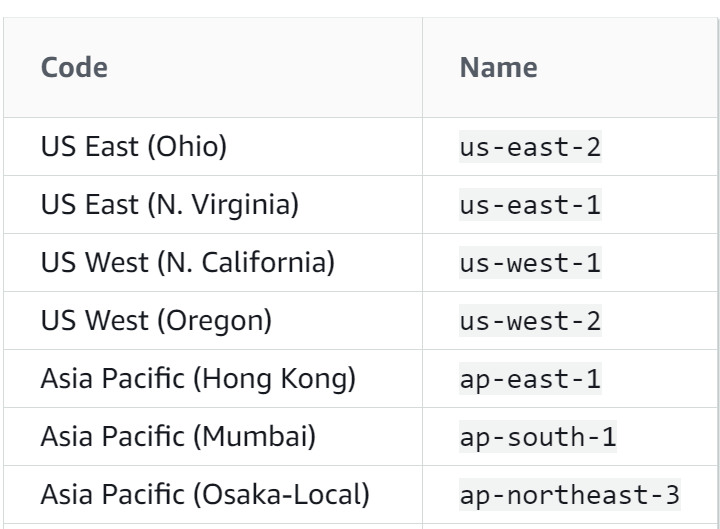Click the US West (N. California) cell
720x529 pixels.
coord(213,262)
